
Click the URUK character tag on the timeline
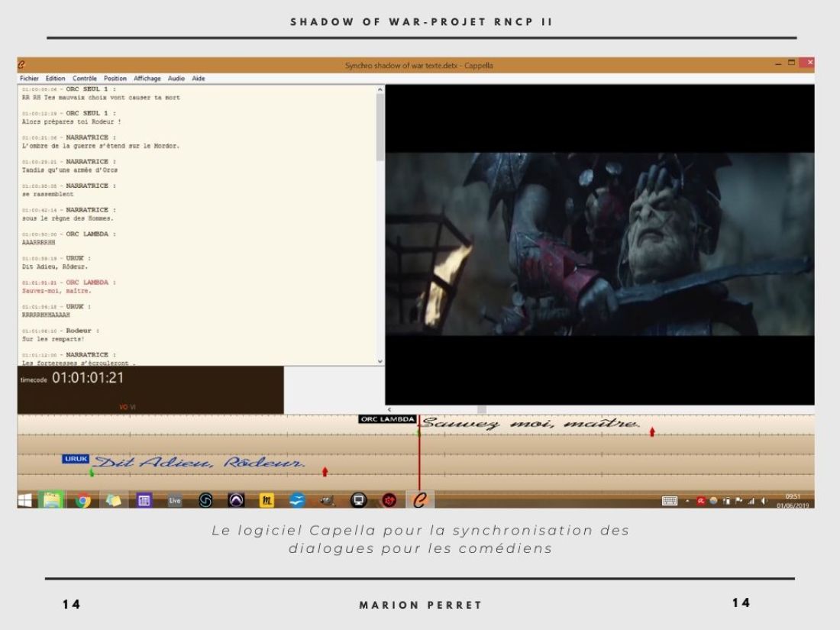76,459
